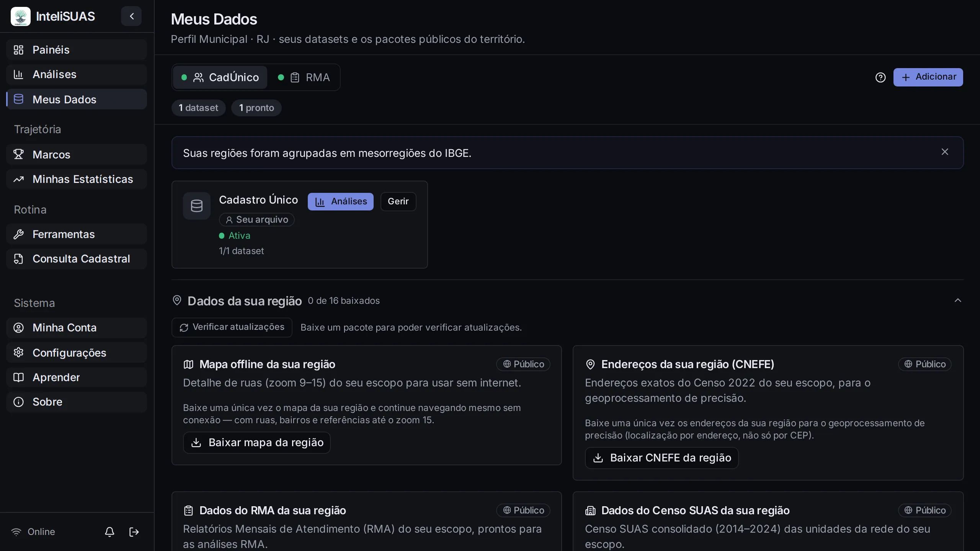Click the Adicionar button
The image size is (980, 551).
tap(928, 77)
